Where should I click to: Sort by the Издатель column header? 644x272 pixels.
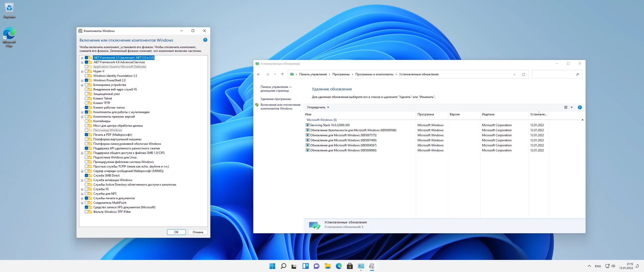click(x=488, y=115)
